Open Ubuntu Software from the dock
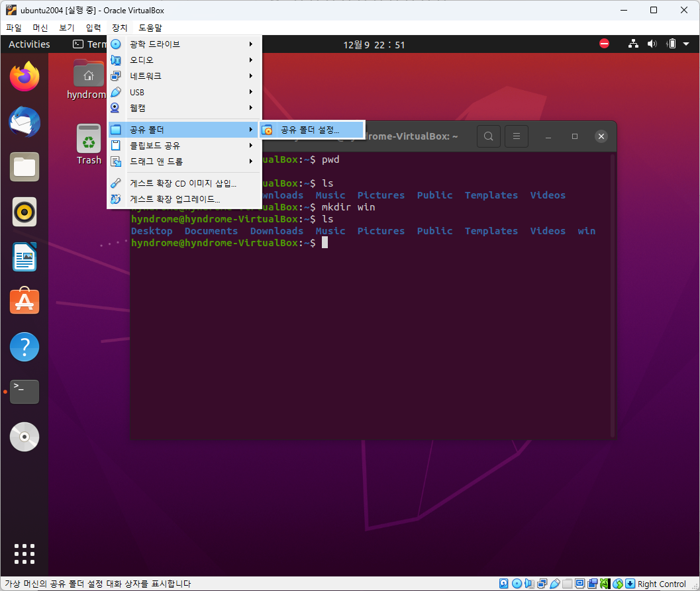The image size is (700, 591). pos(25,300)
